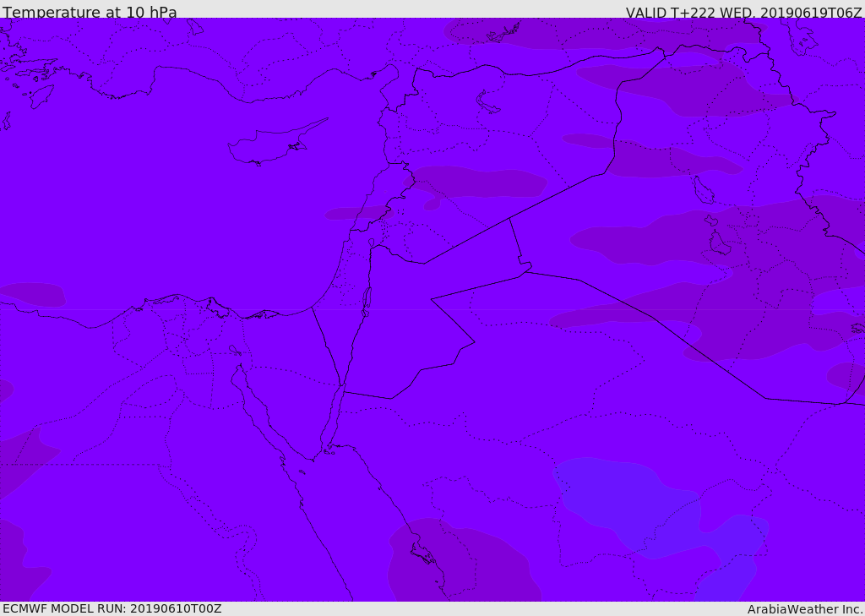Click the 'ArabiaWeather Inc.' credit text

pyautogui.click(x=805, y=609)
